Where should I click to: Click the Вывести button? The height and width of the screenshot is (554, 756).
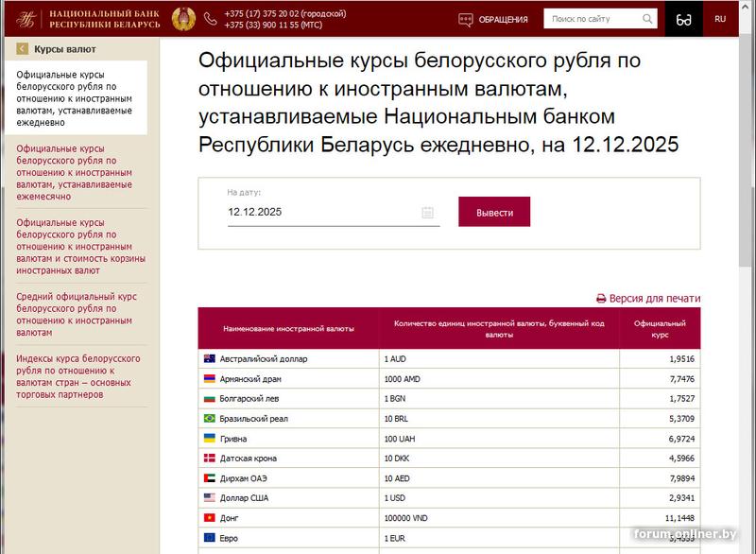pyautogui.click(x=494, y=212)
